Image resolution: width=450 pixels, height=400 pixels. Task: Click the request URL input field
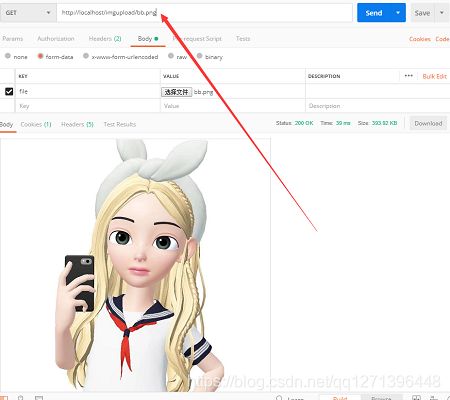pyautogui.click(x=204, y=13)
